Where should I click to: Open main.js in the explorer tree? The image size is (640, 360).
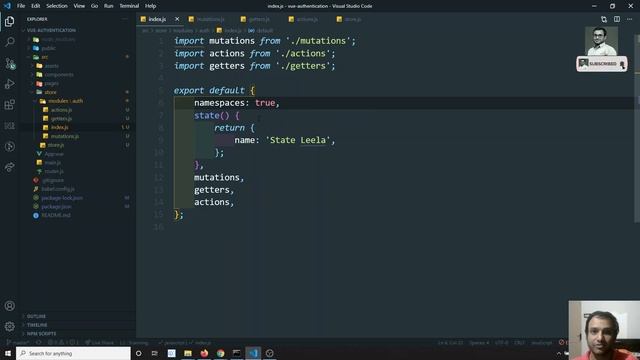click(x=53, y=162)
